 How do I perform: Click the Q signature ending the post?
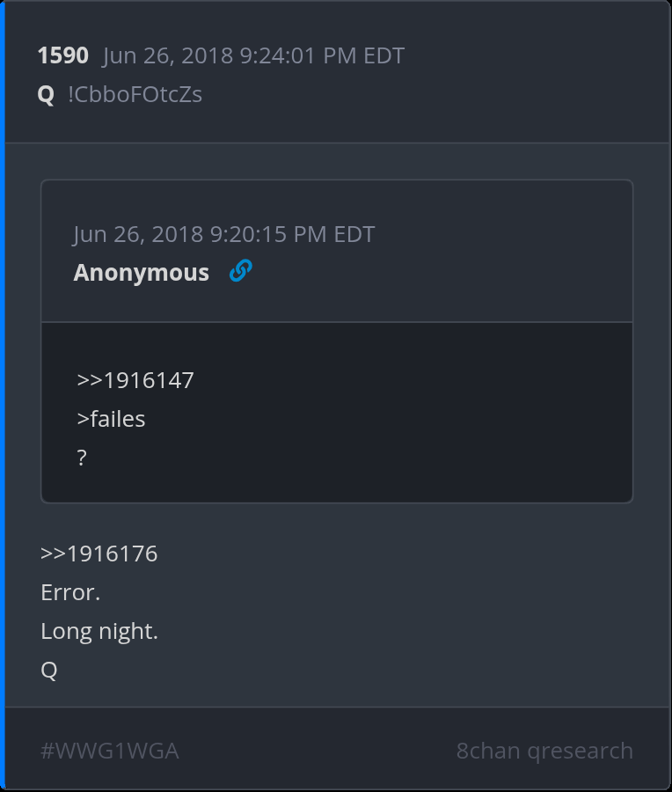tap(49, 671)
